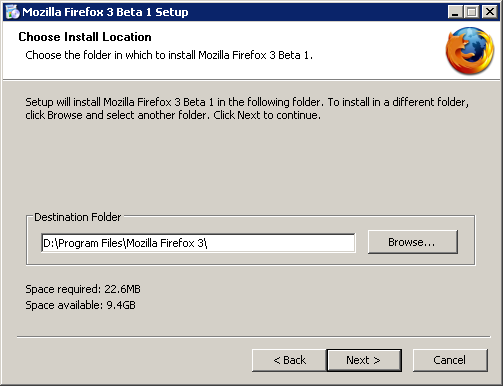Continue installation with Next button

click(x=364, y=360)
